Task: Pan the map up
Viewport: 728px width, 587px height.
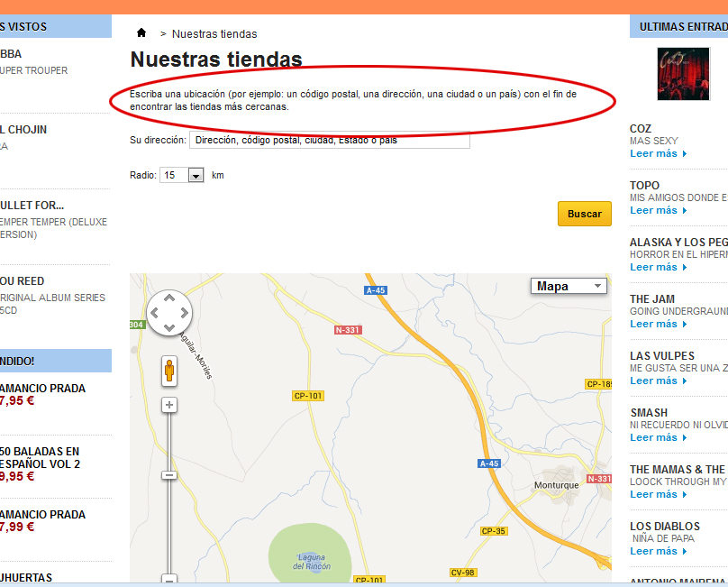Action: [x=169, y=298]
